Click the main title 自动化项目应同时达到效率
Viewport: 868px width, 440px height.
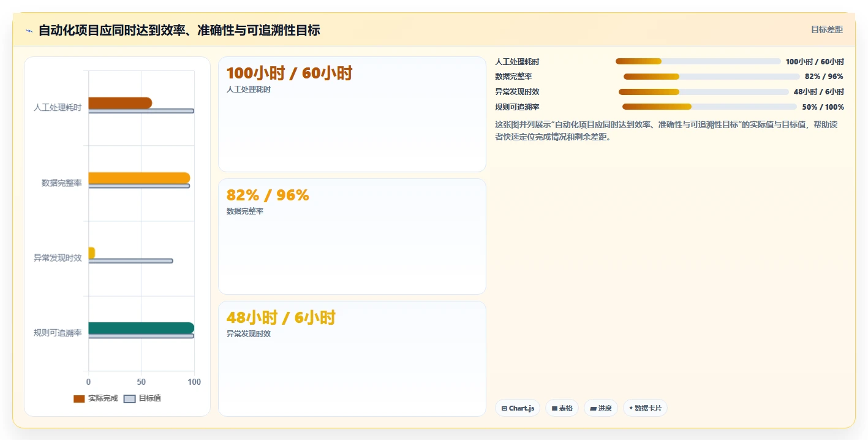pyautogui.click(x=179, y=30)
